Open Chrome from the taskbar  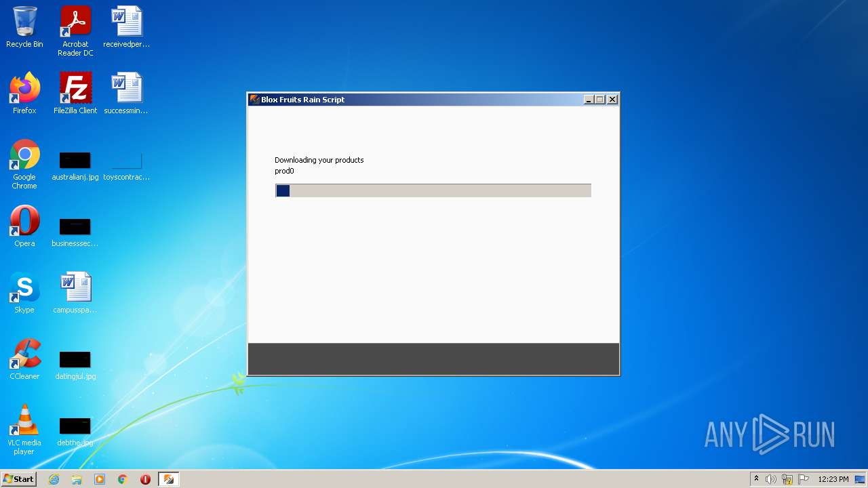coord(123,479)
